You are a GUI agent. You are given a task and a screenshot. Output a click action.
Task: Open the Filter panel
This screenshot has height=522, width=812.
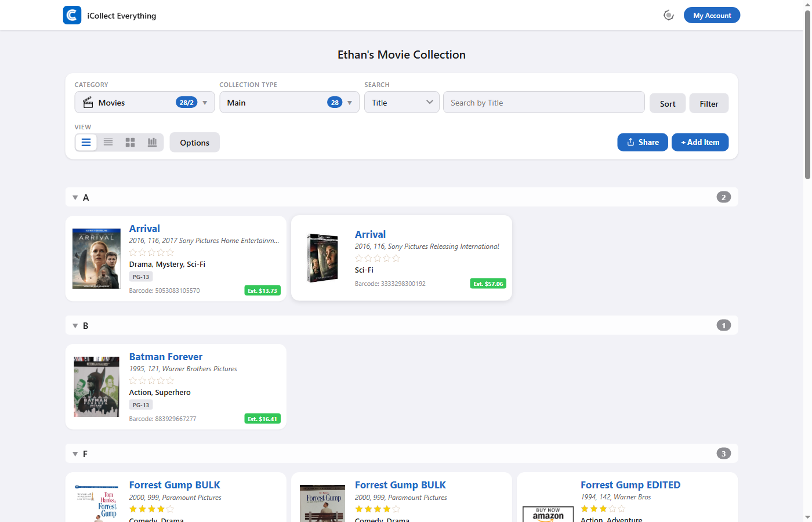[709, 103]
